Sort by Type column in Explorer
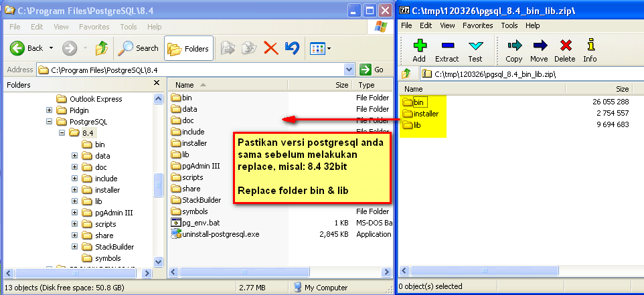Image resolution: width=644 pixels, height=295 pixels. (x=372, y=85)
